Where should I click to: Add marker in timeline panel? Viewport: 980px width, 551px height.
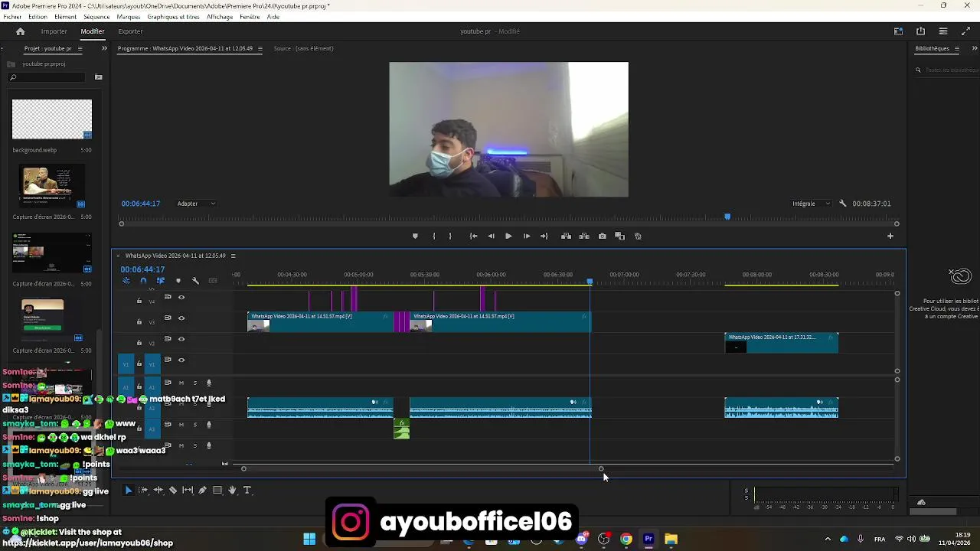point(178,281)
